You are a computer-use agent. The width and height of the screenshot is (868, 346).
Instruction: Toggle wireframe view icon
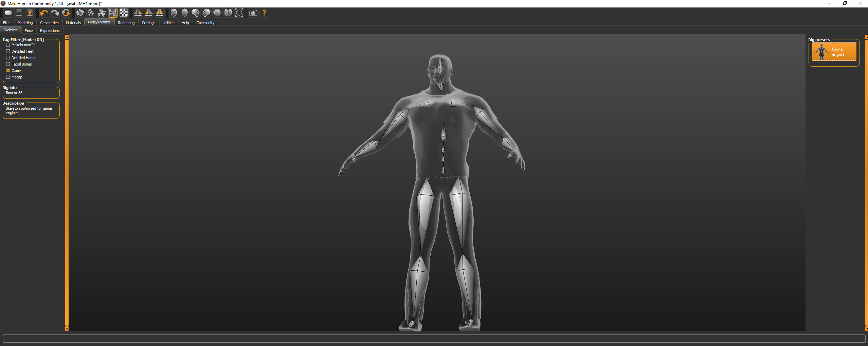click(x=91, y=13)
